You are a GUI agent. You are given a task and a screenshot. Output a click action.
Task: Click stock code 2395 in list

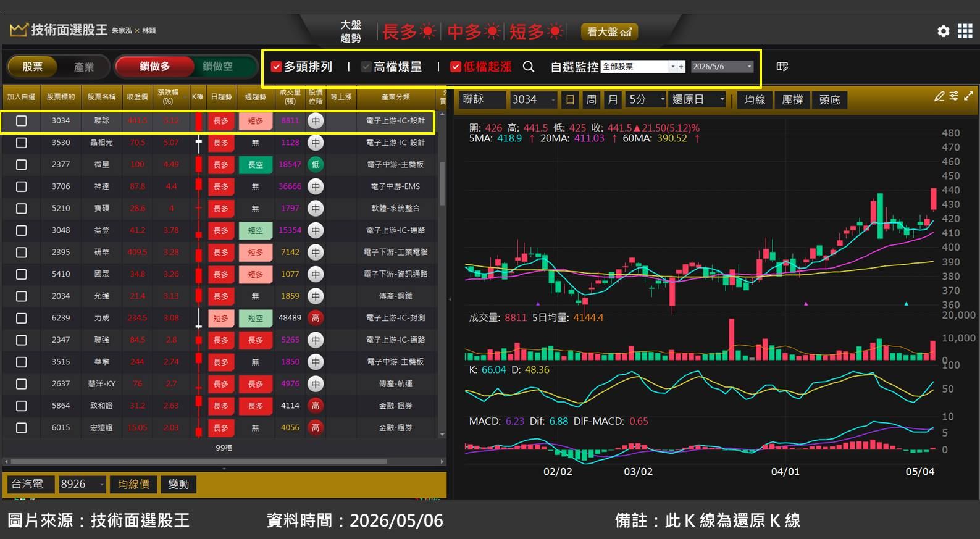click(x=61, y=252)
